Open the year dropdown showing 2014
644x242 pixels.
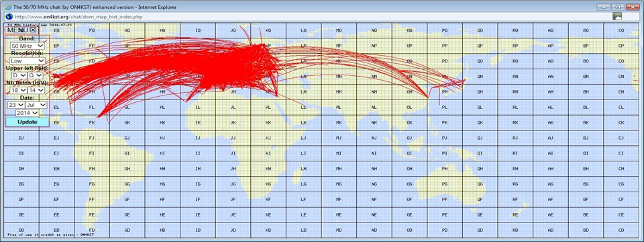pos(28,113)
